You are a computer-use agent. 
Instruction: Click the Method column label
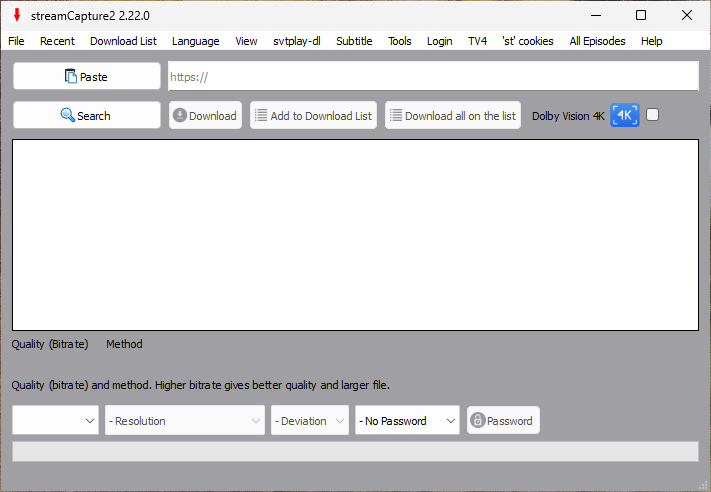pos(124,344)
